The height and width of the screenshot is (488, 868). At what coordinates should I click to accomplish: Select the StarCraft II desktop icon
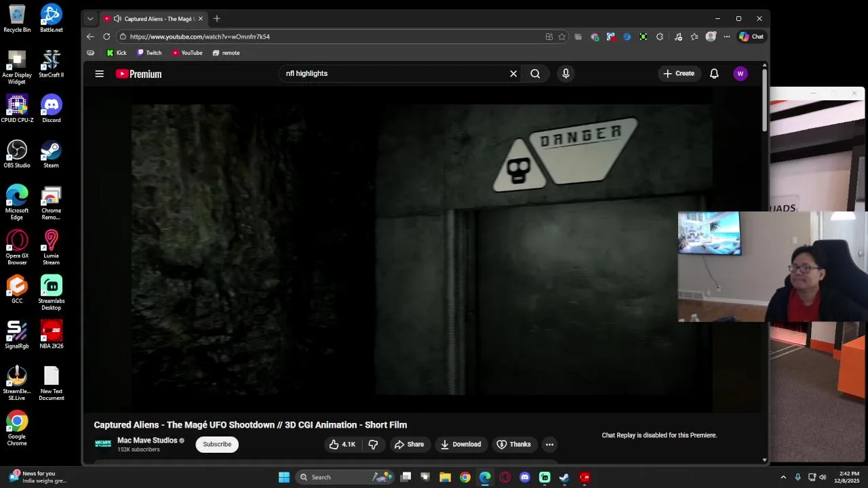[52, 63]
